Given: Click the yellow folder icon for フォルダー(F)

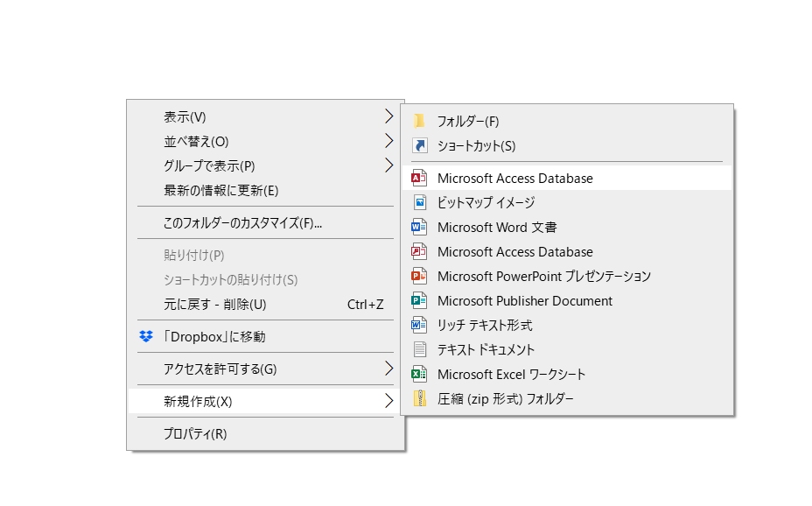Looking at the screenshot, I should coord(419,121).
